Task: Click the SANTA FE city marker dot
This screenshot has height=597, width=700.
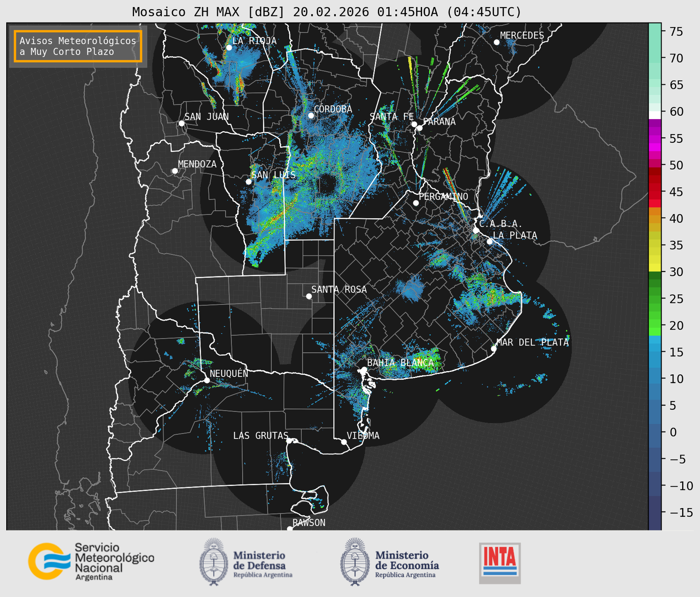Action: pyautogui.click(x=414, y=124)
